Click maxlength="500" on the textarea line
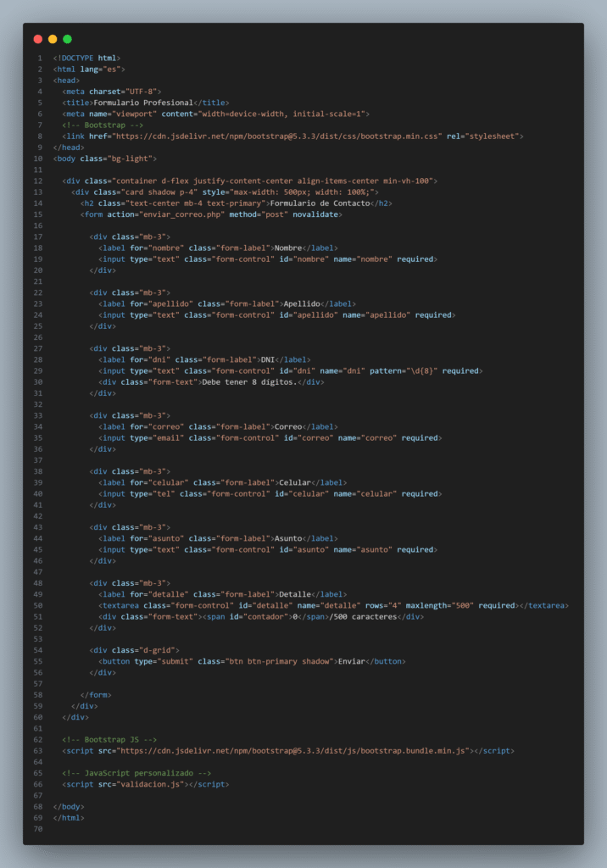 coord(440,605)
